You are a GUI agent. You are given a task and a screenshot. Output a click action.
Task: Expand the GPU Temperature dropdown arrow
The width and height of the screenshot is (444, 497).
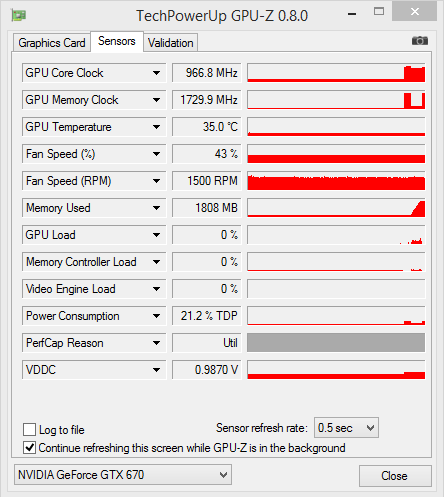click(x=156, y=127)
